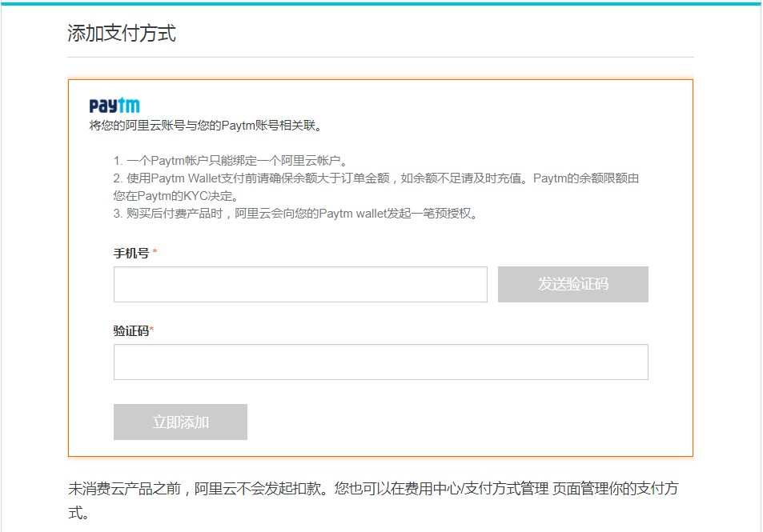Screen dimensions: 763x532
Task: Click the 发送验证码 button
Action: (572, 284)
